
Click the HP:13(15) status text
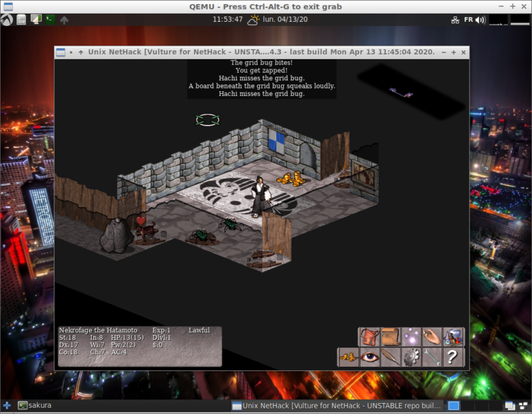pos(127,338)
